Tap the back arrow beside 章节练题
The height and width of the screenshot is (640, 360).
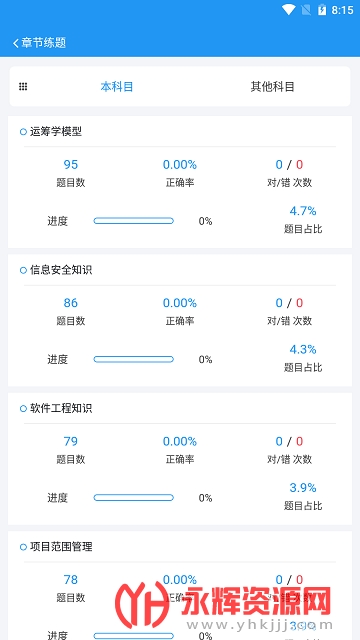pos(16,43)
